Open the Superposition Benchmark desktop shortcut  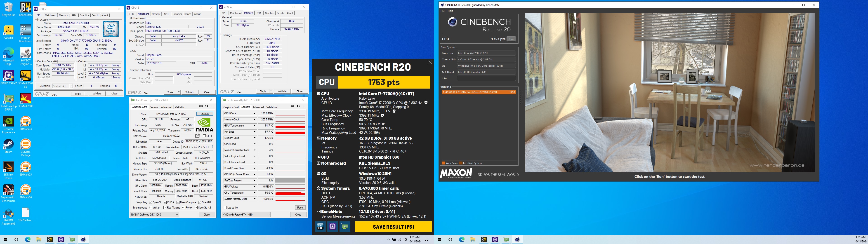click(8, 193)
